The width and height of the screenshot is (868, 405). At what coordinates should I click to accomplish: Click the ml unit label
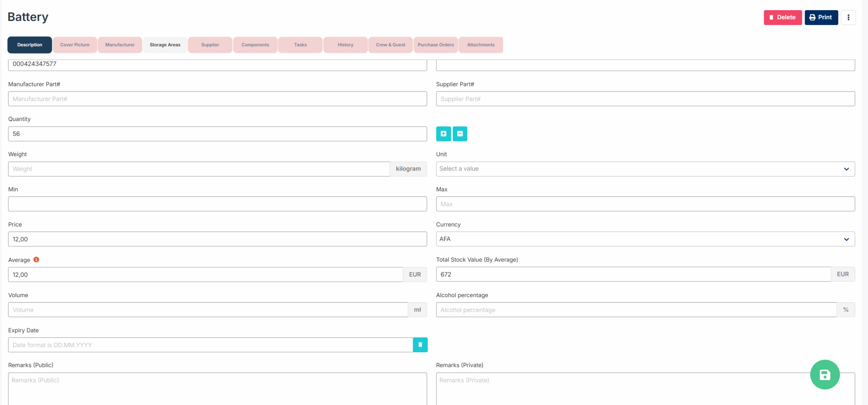[417, 310]
